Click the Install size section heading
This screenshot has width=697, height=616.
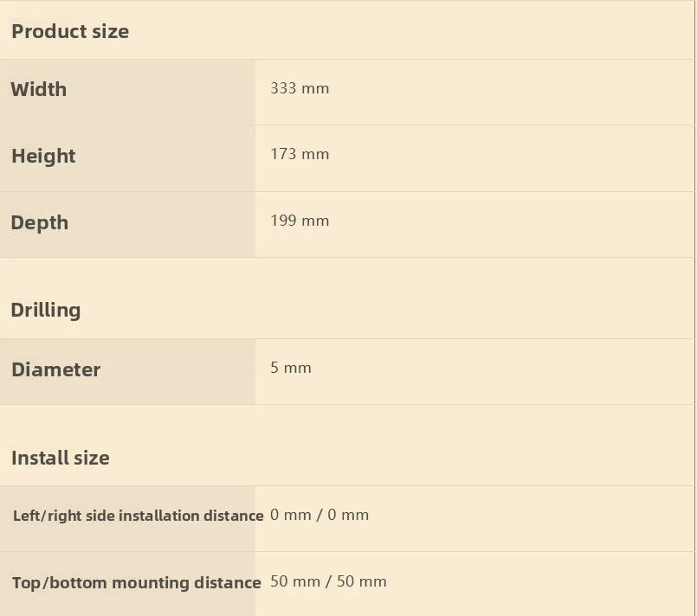[61, 458]
